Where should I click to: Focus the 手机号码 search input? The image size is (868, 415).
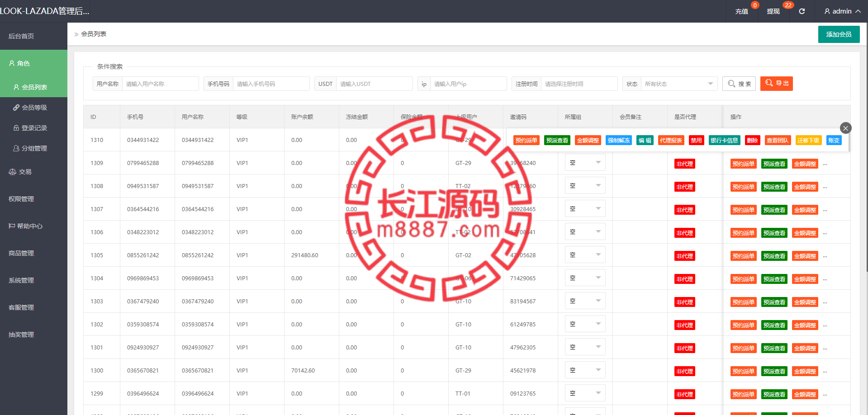pos(271,84)
